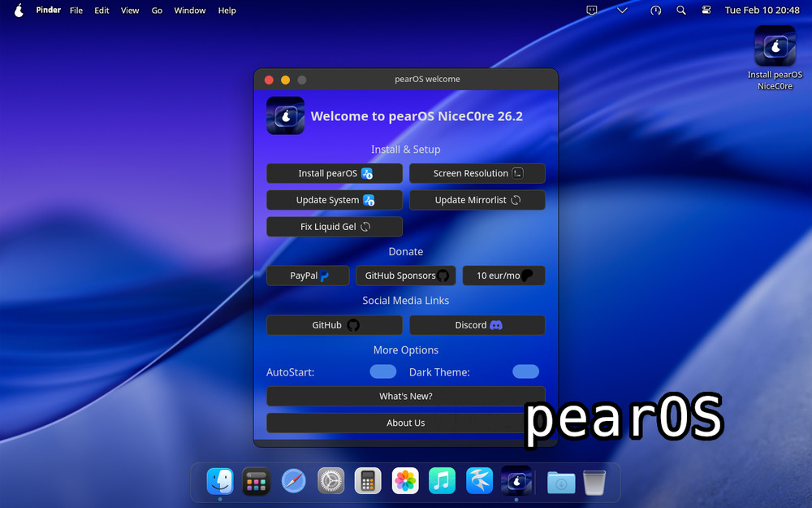Toggle the AutoStart switch
Viewport: 812px width, 508px height.
coord(383,372)
